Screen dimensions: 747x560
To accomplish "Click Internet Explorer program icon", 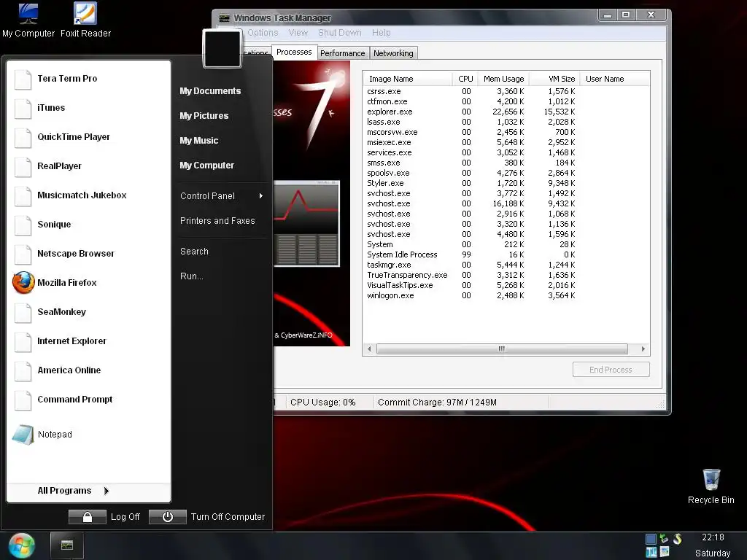I will (x=23, y=341).
